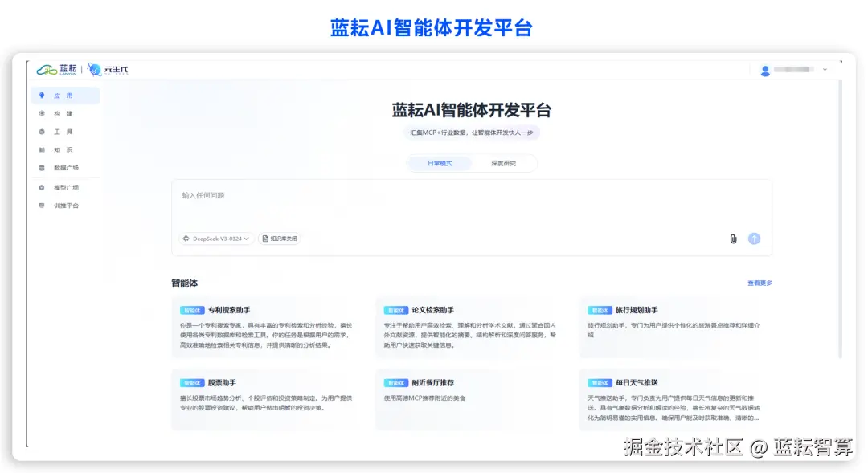Click the 工具 sidebar icon
Screen dimensions: 868x473
pos(42,132)
